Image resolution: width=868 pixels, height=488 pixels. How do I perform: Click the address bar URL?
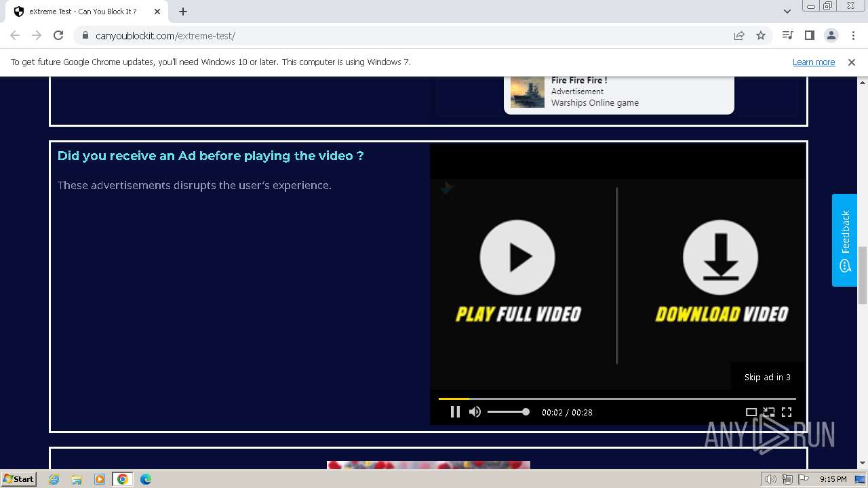tap(165, 36)
